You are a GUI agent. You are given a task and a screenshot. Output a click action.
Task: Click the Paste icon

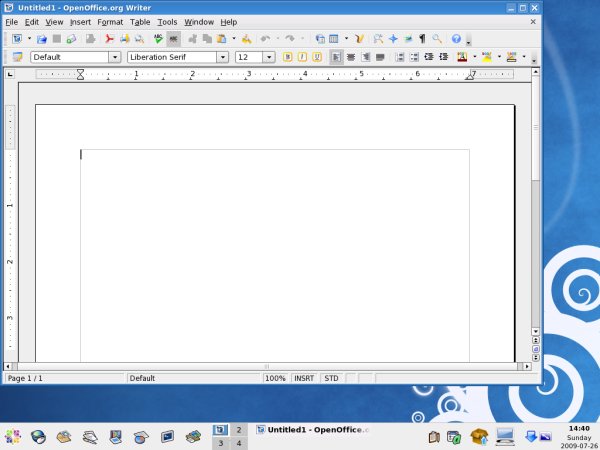222,39
